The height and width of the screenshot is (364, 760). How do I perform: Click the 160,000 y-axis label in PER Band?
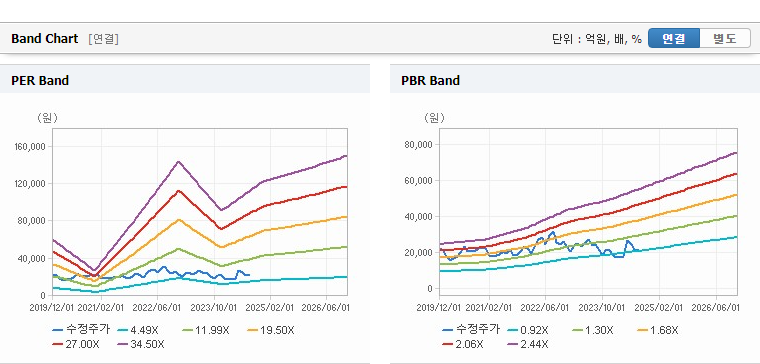click(x=31, y=146)
